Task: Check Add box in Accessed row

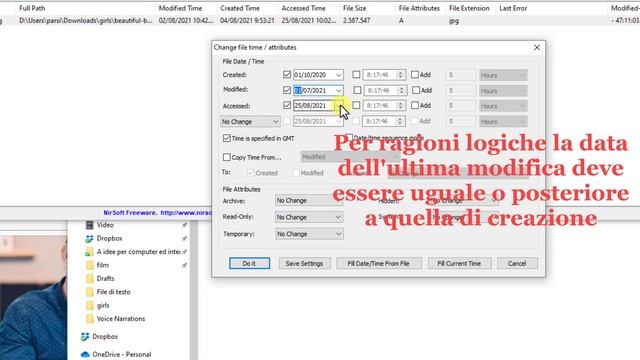Action: 415,105
